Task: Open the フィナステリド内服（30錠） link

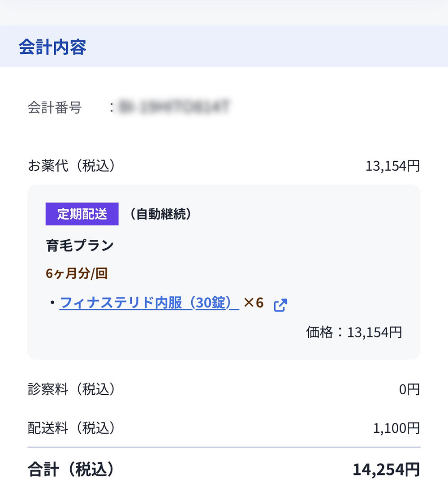Action: pos(149,303)
